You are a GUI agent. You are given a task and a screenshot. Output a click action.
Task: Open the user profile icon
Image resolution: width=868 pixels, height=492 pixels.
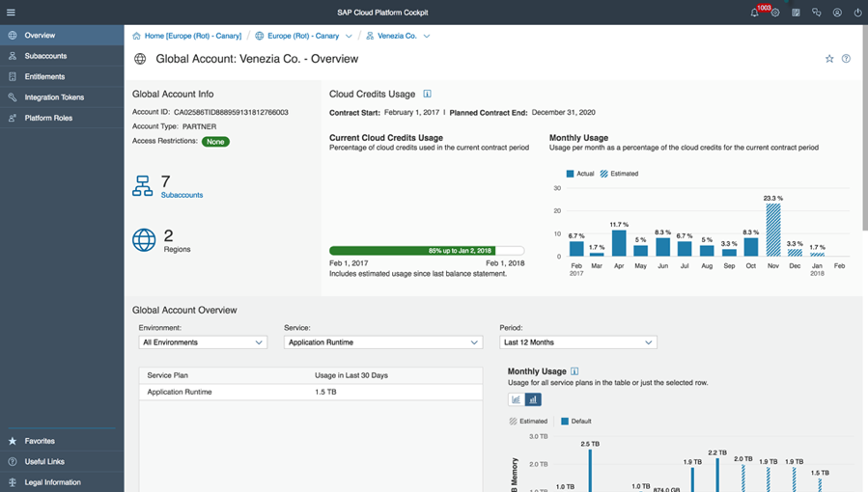(837, 13)
